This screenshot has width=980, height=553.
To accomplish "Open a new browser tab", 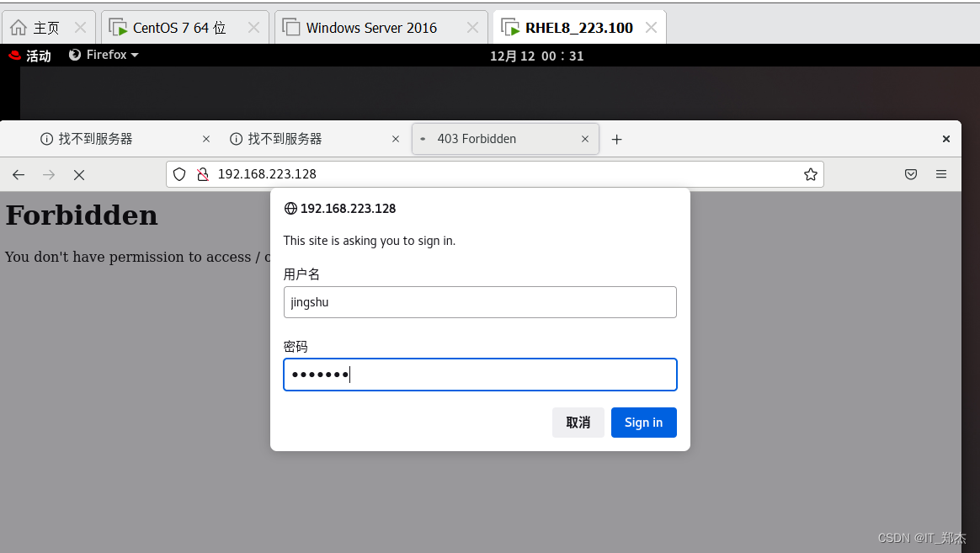I will (x=616, y=139).
